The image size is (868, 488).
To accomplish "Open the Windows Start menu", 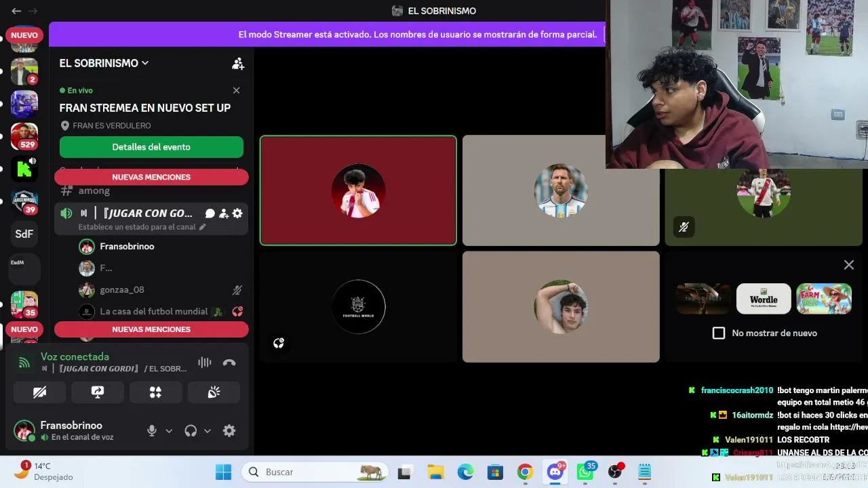I will click(x=223, y=472).
